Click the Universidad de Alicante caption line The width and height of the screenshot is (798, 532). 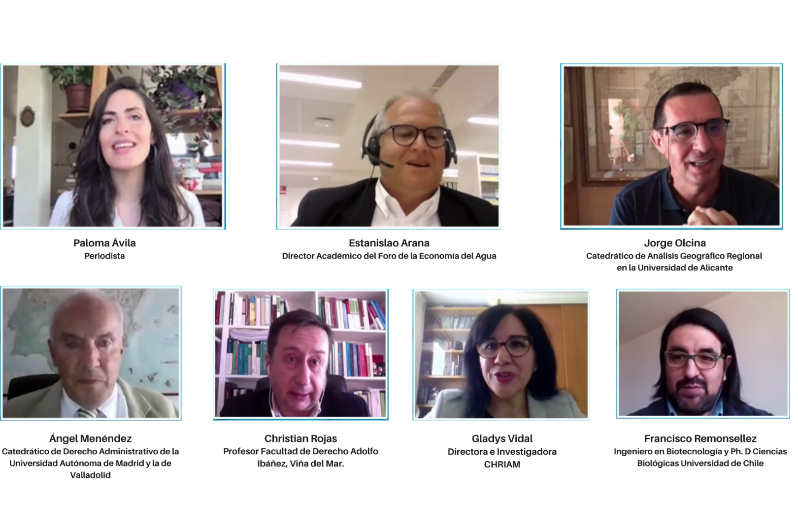[675, 267]
